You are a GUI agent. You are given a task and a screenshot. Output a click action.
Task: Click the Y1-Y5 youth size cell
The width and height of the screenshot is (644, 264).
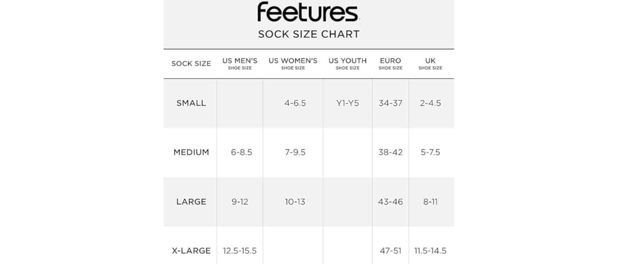coord(348,103)
